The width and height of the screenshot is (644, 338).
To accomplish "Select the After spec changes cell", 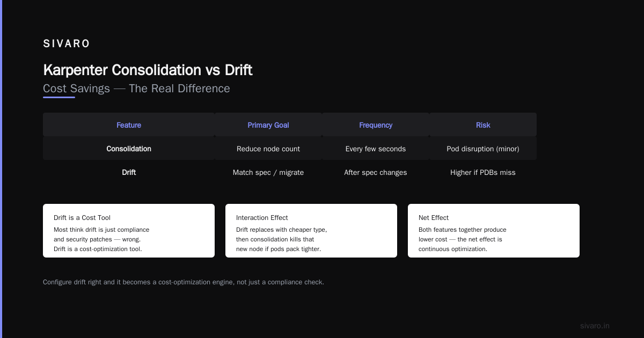I will click(x=376, y=172).
